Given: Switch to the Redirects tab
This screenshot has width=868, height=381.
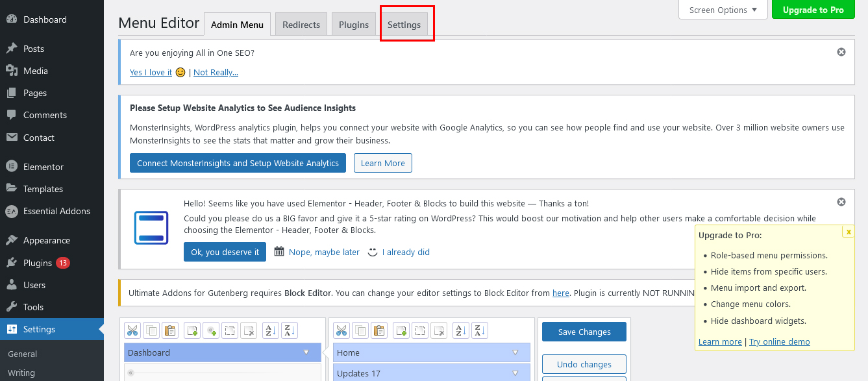Looking at the screenshot, I should pyautogui.click(x=301, y=25).
